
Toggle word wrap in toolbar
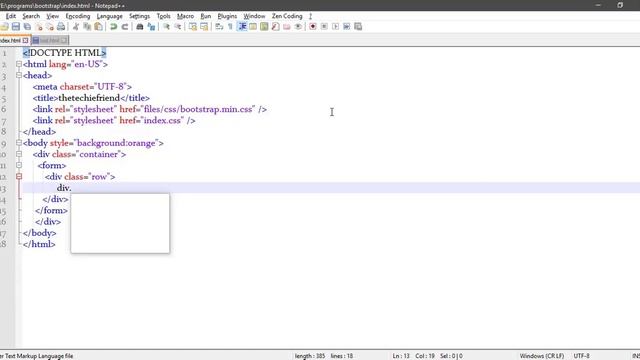pos(219,27)
